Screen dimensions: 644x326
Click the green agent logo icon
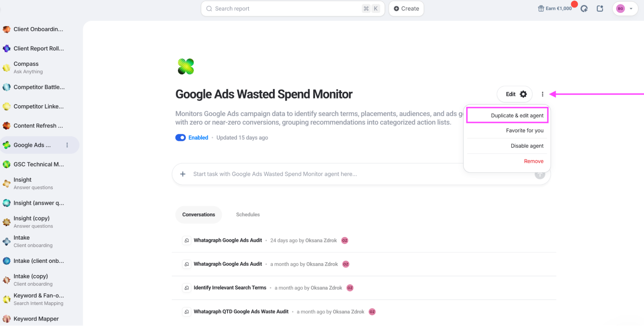click(186, 66)
